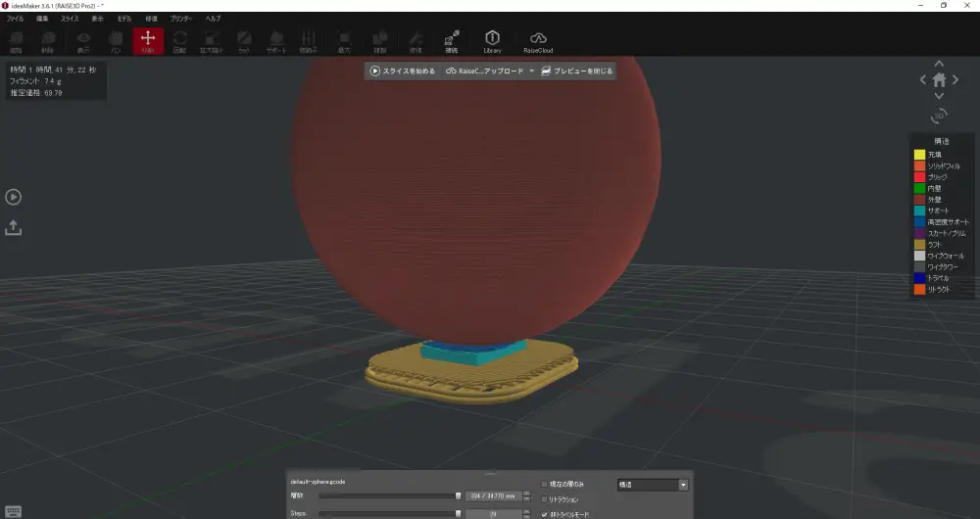The image size is (980, 519).
Task: Open the on-screen keyboard icon bottom-left
Action: pyautogui.click(x=14, y=511)
